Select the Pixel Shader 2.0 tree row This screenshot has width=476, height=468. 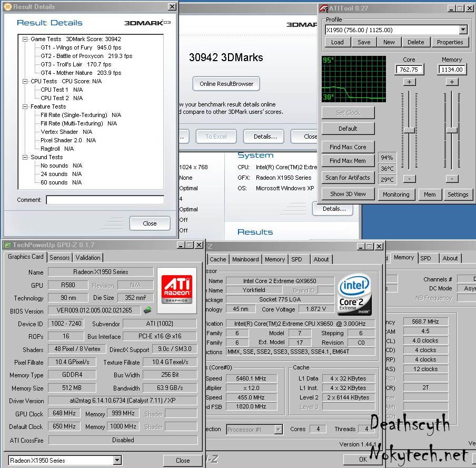(68, 140)
